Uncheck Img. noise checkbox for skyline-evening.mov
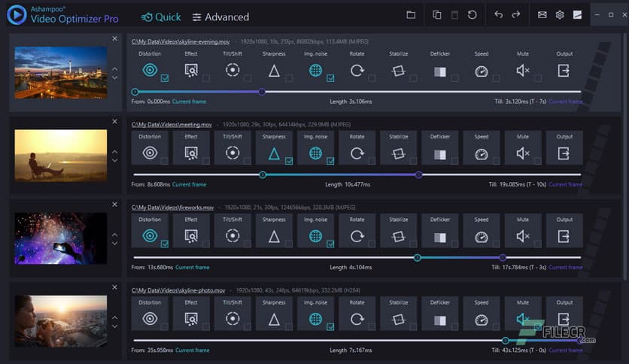This screenshot has height=364, width=629. 330,78
